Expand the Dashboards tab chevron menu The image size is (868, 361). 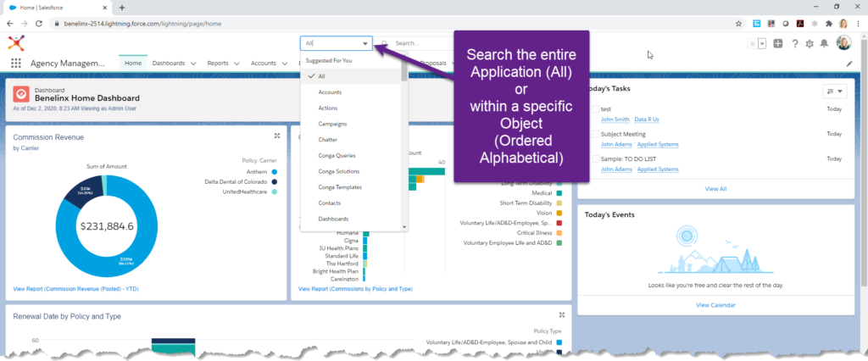pyautogui.click(x=194, y=64)
